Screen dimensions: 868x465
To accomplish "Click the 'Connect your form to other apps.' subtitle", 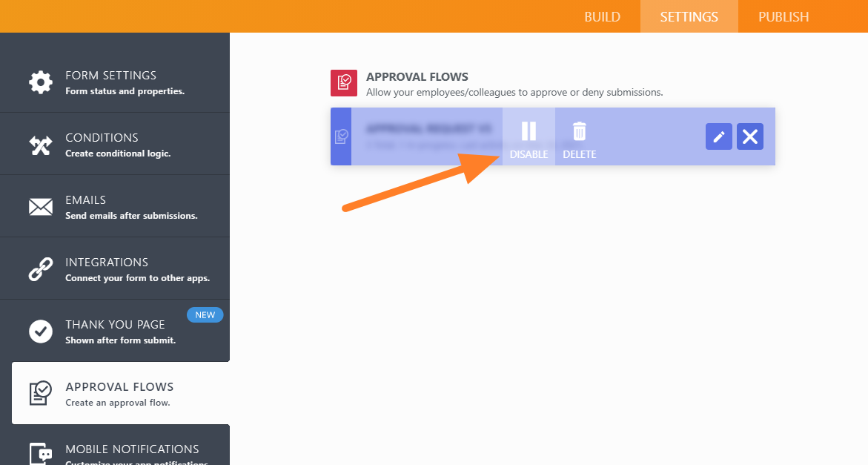I will [x=137, y=278].
